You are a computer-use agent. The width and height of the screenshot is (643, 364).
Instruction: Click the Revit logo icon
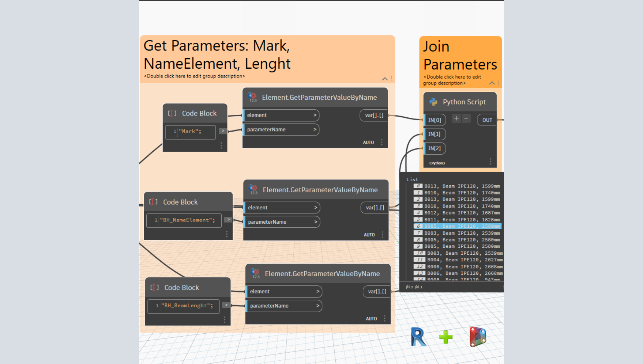pyautogui.click(x=418, y=337)
